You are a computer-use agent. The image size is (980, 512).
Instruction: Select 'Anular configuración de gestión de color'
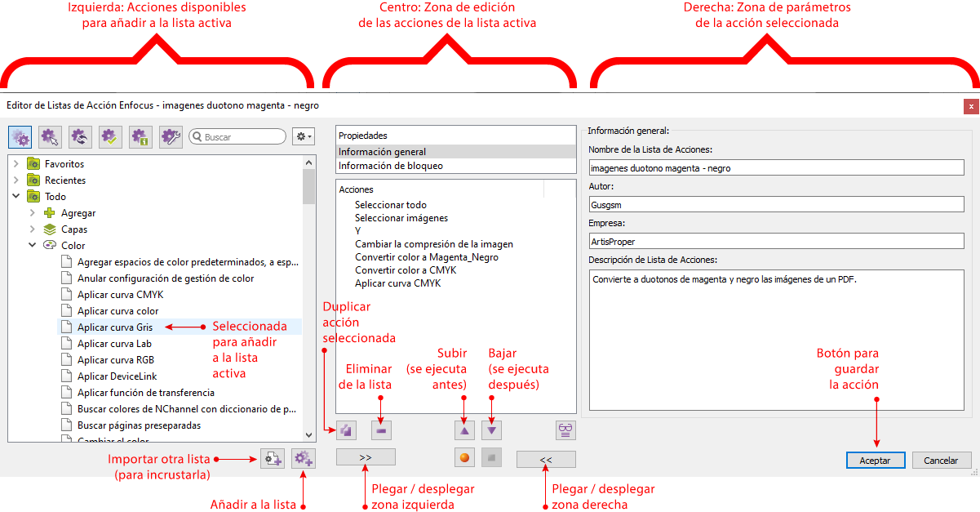166,278
